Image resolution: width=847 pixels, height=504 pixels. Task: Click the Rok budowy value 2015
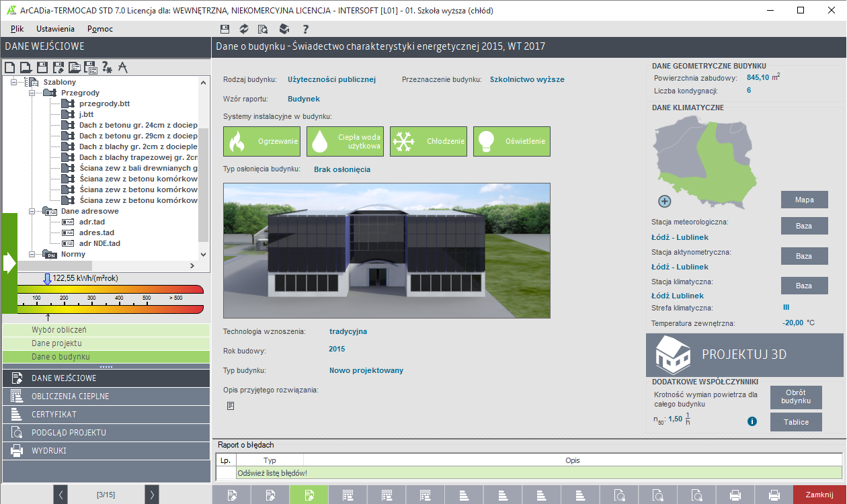[x=337, y=349]
